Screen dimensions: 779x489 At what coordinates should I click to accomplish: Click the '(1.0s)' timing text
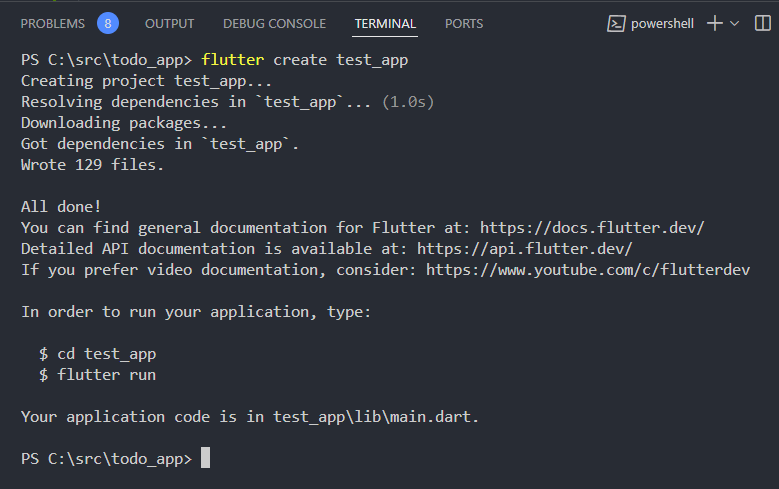[408, 102]
